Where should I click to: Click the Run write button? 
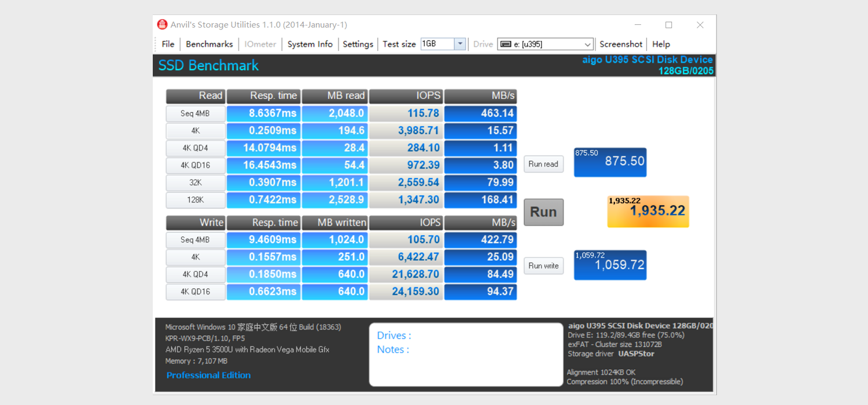[543, 266]
